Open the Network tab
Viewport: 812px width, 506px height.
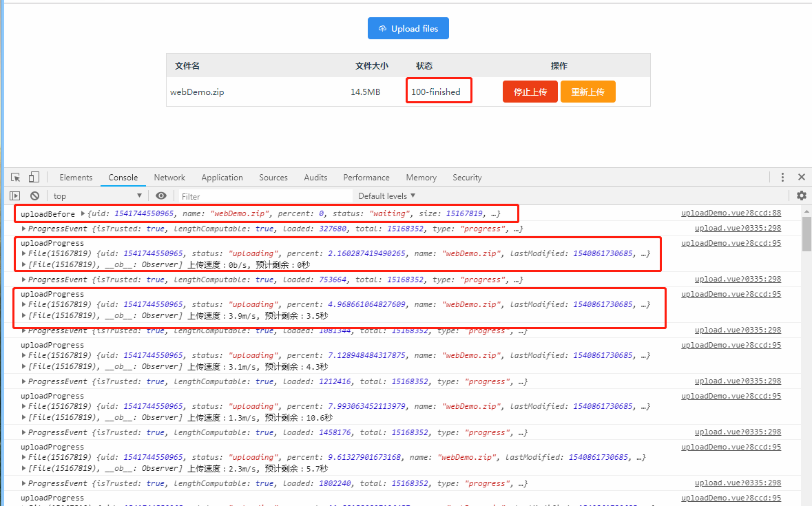[x=169, y=178]
